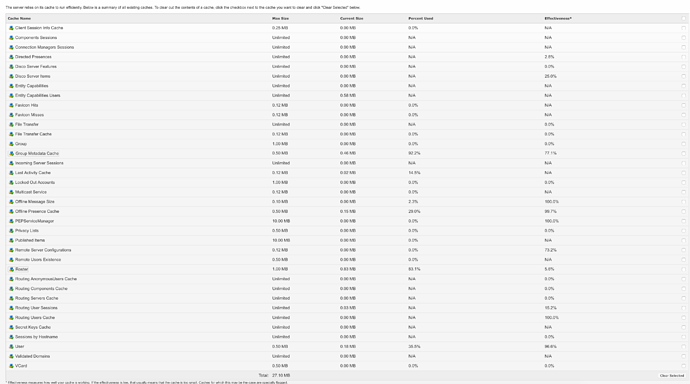
Task: Tick the checkbox for the User cache
Action: click(683, 347)
